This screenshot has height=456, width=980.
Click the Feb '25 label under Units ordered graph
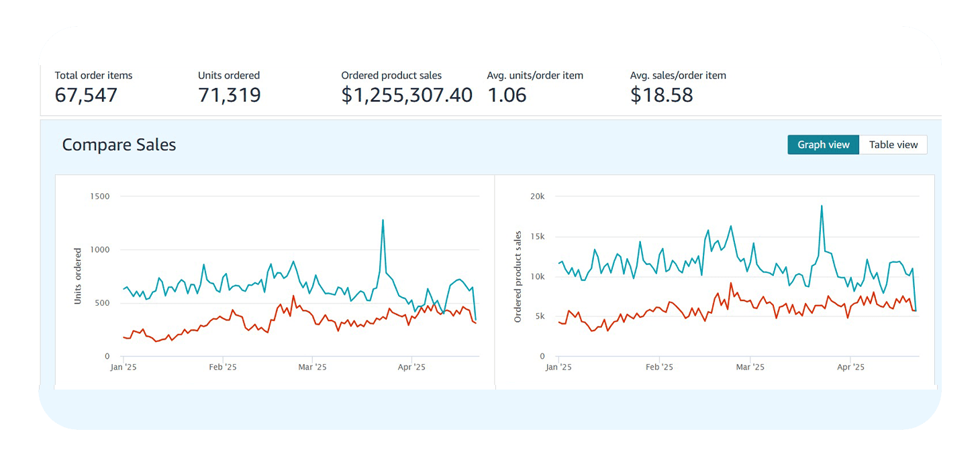pos(223,367)
